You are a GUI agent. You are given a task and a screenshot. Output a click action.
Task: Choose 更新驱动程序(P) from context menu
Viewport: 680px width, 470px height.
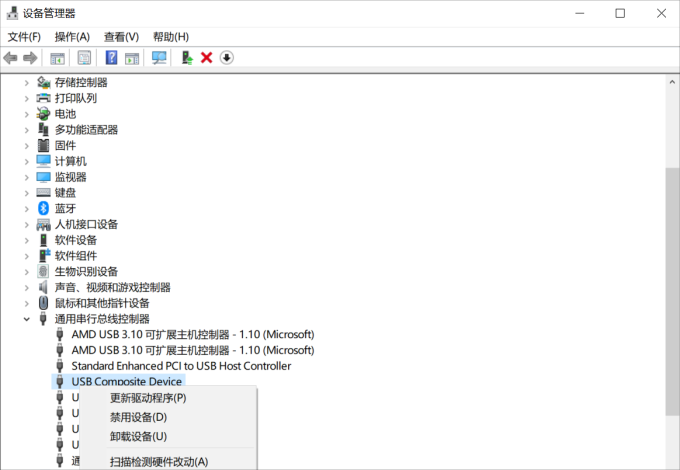tap(147, 398)
